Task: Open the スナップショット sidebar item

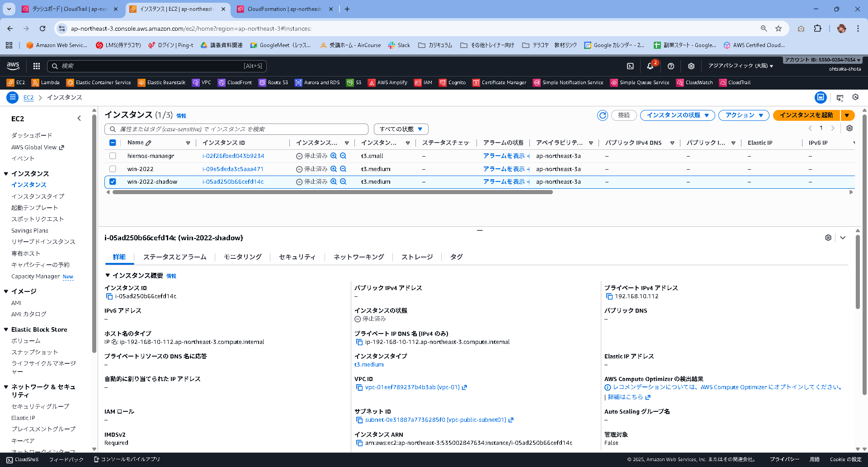Action: pyautogui.click(x=34, y=352)
